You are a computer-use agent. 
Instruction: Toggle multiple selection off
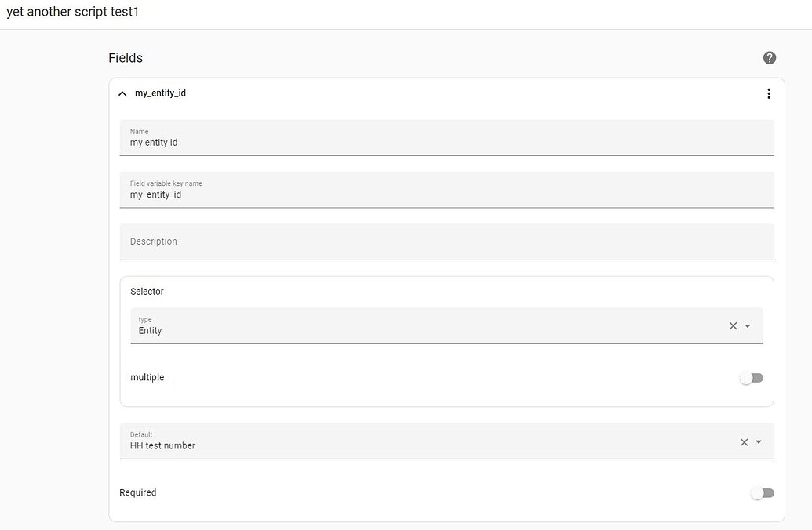[x=751, y=377]
